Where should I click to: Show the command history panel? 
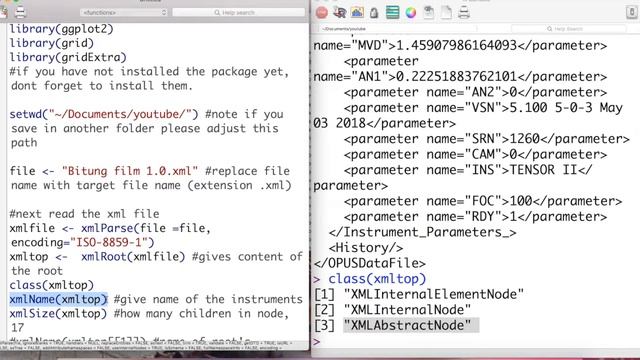[x=392, y=13]
